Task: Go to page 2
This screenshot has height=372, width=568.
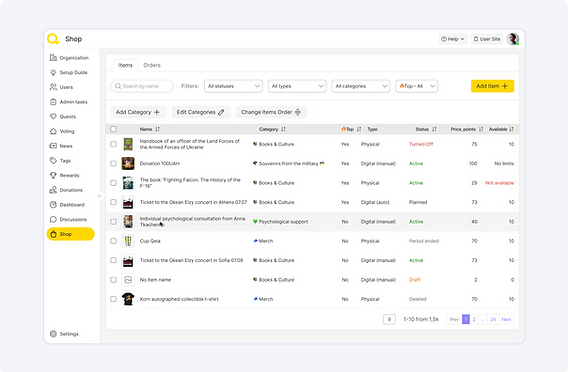Action: (474, 319)
